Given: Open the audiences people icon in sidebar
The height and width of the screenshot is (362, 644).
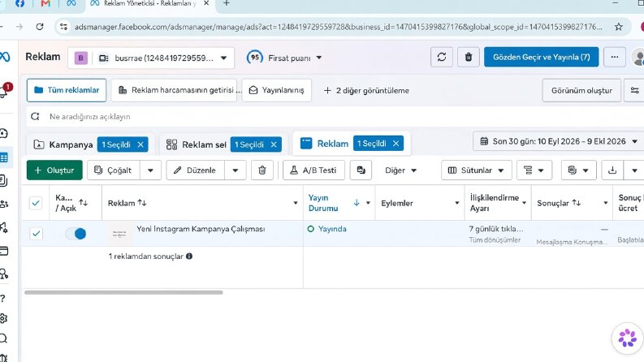Looking at the screenshot, I should (x=4, y=204).
